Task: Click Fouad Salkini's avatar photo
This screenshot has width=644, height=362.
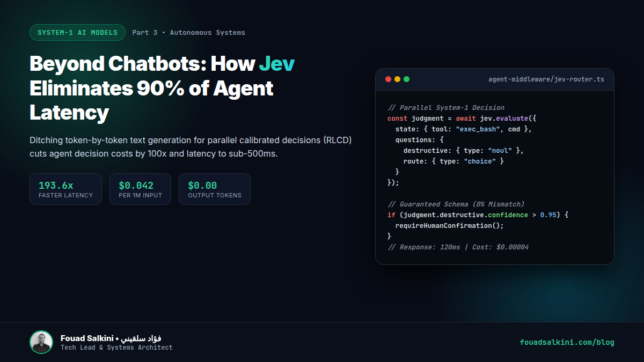Action: click(41, 342)
